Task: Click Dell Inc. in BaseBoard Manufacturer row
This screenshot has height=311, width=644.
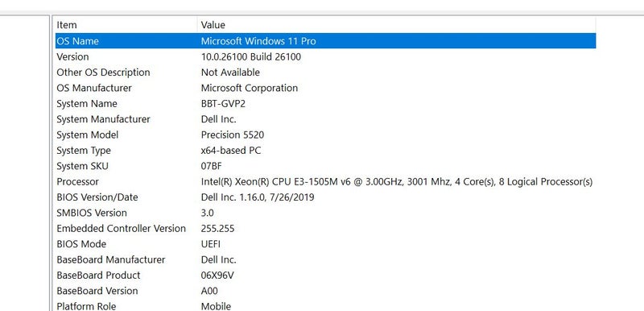Action: point(218,259)
